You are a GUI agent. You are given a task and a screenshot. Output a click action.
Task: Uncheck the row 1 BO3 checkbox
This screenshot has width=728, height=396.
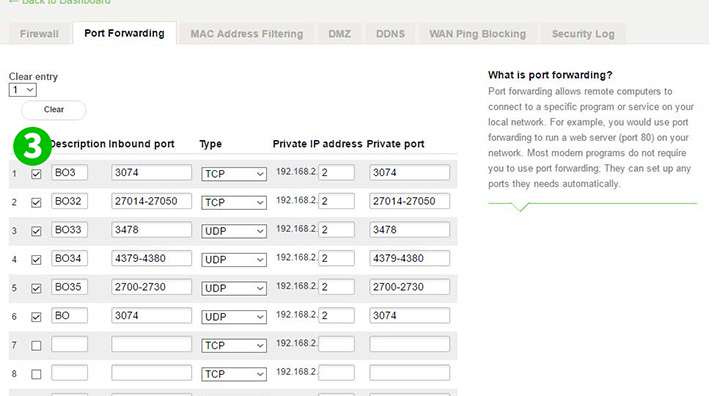click(x=36, y=174)
